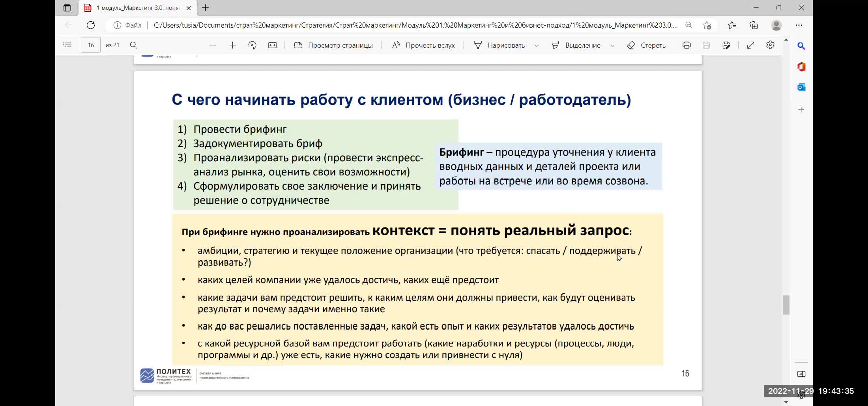Add a sidebar app with plus

(x=801, y=110)
